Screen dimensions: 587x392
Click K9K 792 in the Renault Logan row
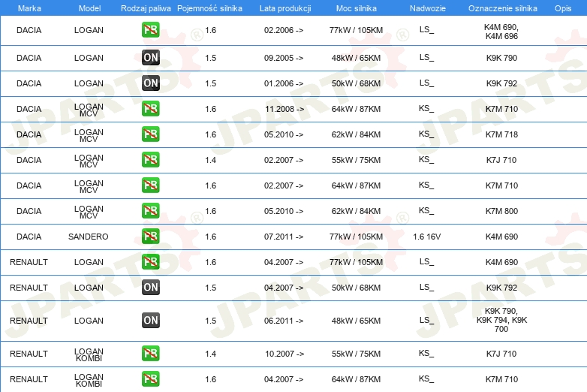(x=501, y=288)
